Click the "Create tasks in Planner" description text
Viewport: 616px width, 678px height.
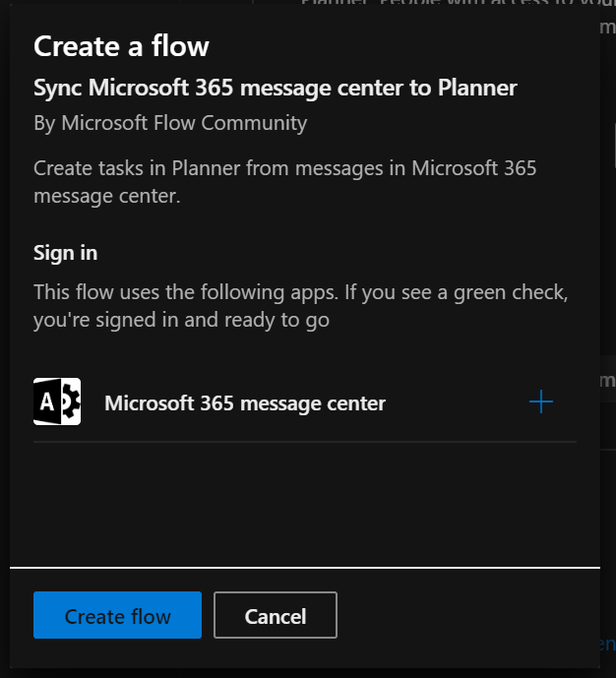point(285,181)
